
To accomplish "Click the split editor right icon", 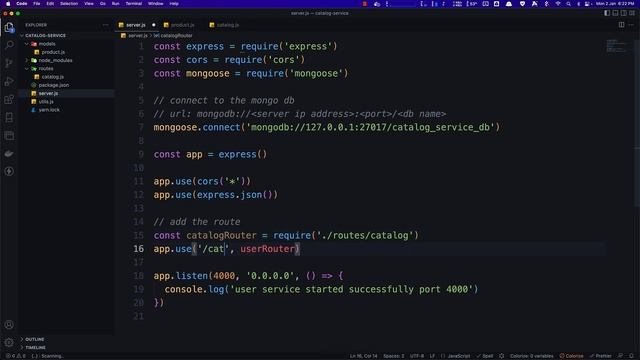I will 621,25.
